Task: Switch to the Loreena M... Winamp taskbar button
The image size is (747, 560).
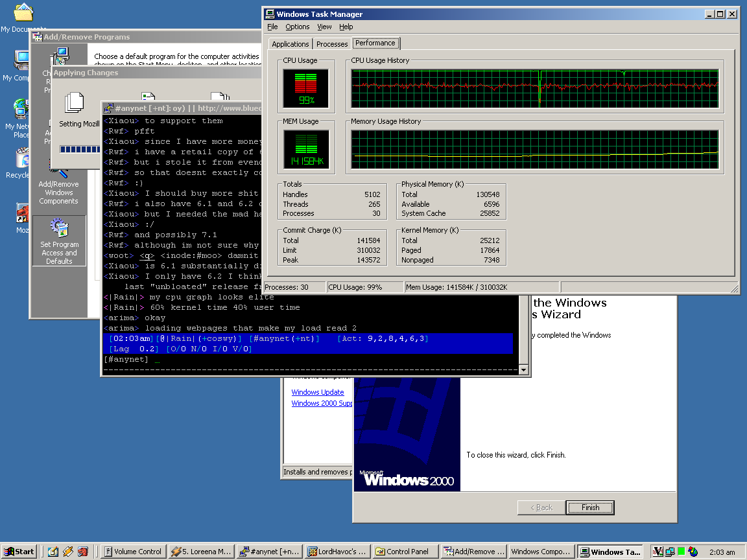Action: [x=201, y=552]
